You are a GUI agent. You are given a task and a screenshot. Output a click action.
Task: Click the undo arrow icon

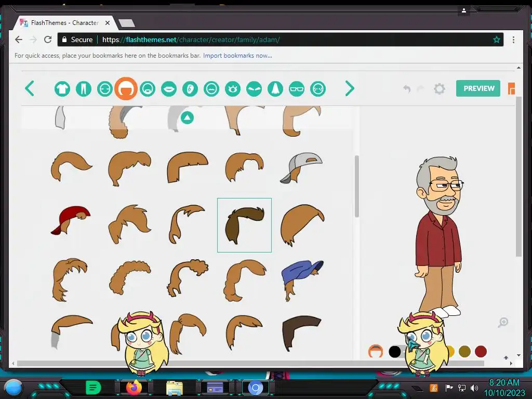(x=407, y=89)
